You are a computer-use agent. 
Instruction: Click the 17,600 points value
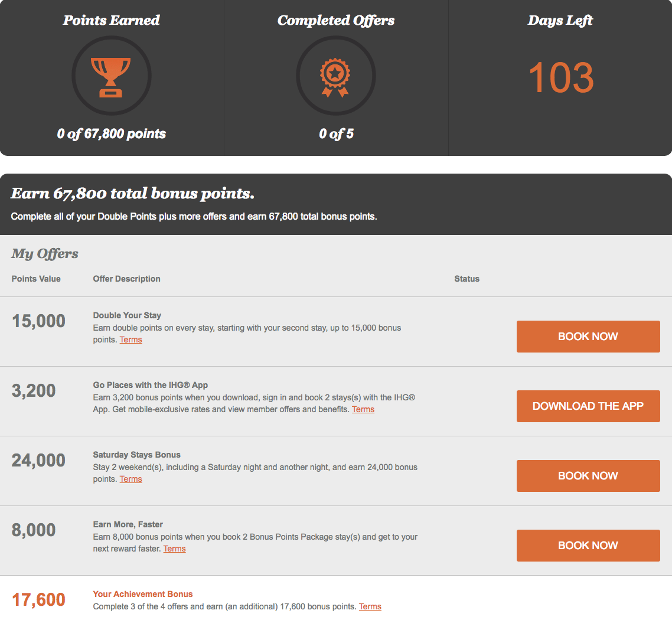[x=38, y=599]
